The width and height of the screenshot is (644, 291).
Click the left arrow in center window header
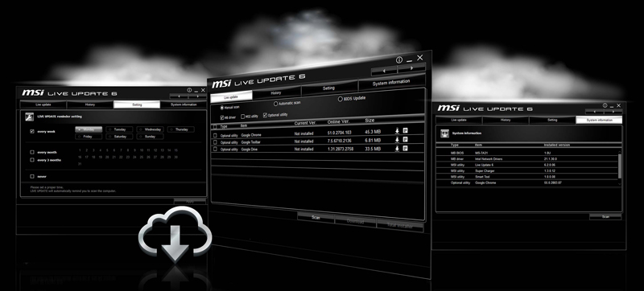384,71
